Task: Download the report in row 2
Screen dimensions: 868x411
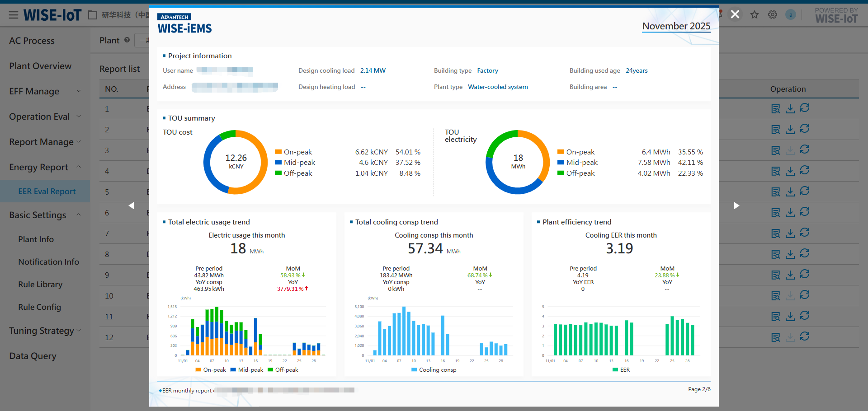Action: [790, 130]
